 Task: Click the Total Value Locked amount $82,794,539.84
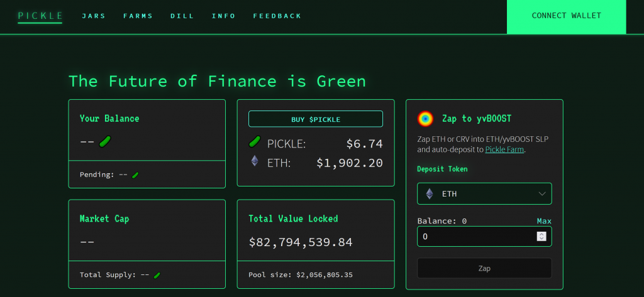click(x=301, y=242)
